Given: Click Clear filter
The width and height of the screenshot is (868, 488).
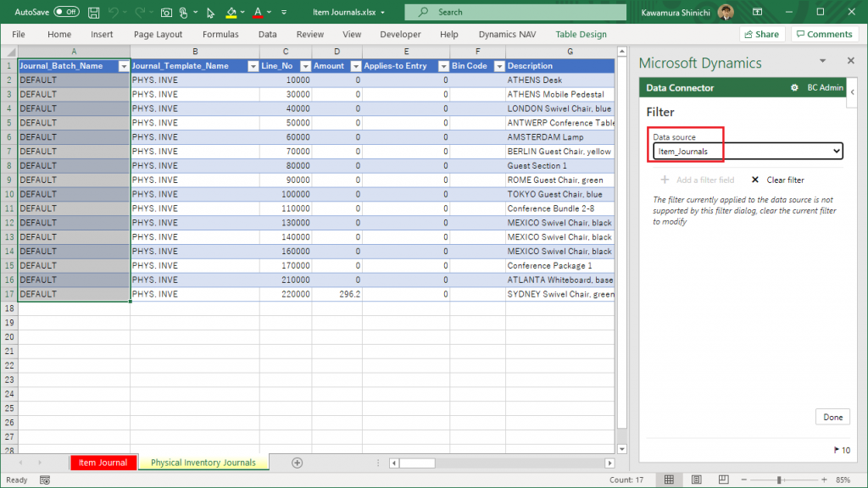Looking at the screenshot, I should (778, 180).
